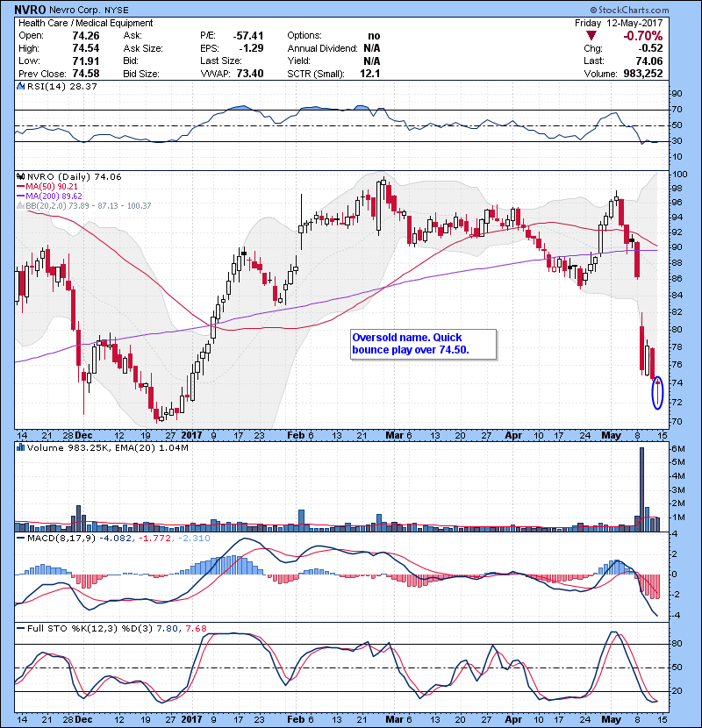Click the Annual Dividend N/A value
This screenshot has width=702, height=728.
[x=372, y=48]
